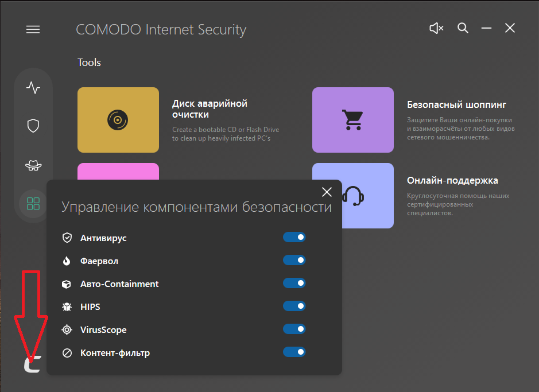Screen dimensions: 539x392
Task: Click the Безопасный шоппинг cart tile
Action: [x=352, y=120]
